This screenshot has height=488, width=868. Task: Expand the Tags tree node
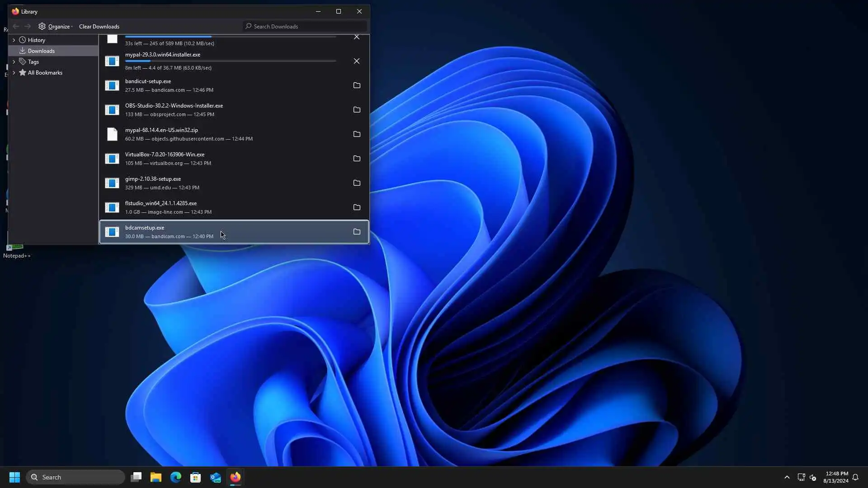pos(14,62)
